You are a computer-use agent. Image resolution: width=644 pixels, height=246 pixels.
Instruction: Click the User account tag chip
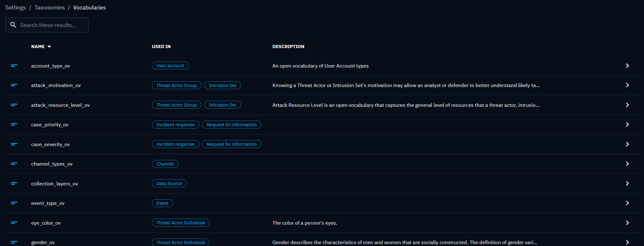[x=170, y=66]
